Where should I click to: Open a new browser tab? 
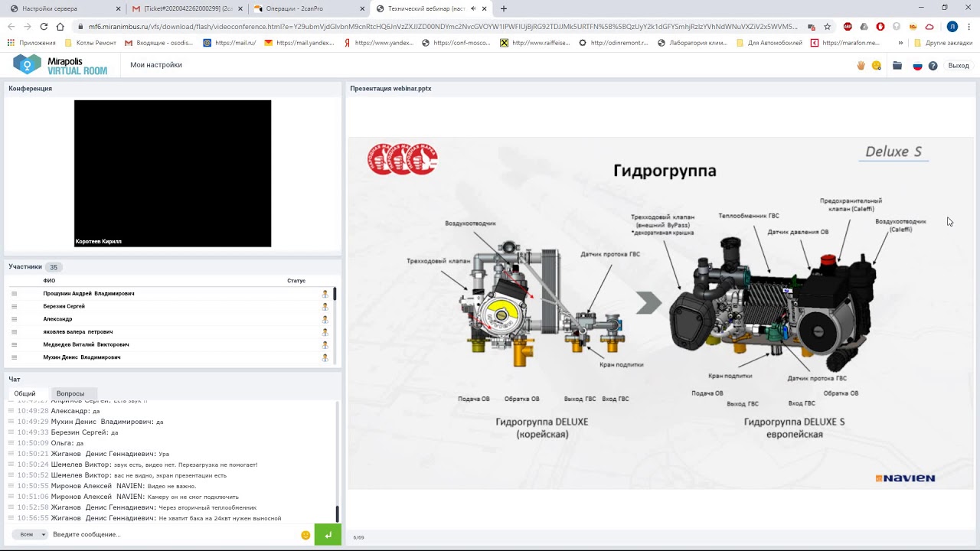(503, 8)
